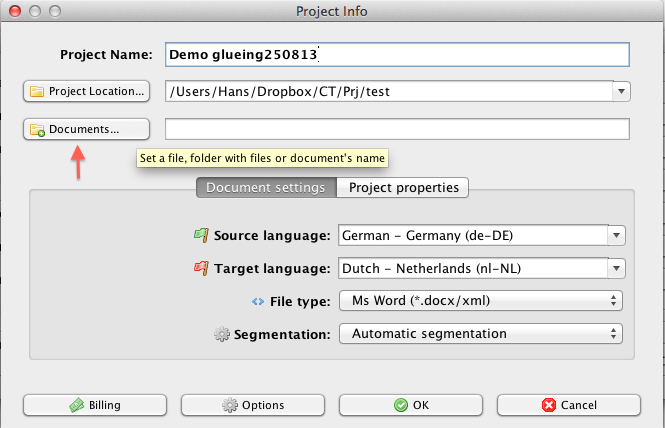Screen dimensions: 665x428
Task: Click into the Project Name text field
Action: [x=397, y=54]
